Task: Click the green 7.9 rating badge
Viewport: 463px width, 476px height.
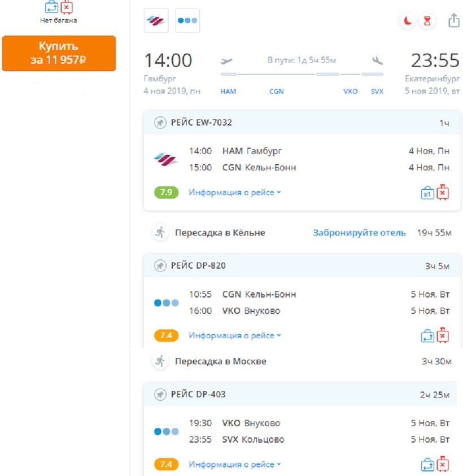Action: [166, 193]
